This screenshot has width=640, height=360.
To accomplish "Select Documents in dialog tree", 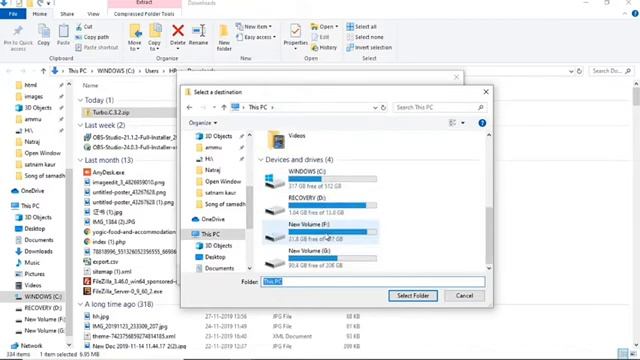I will pos(215,269).
